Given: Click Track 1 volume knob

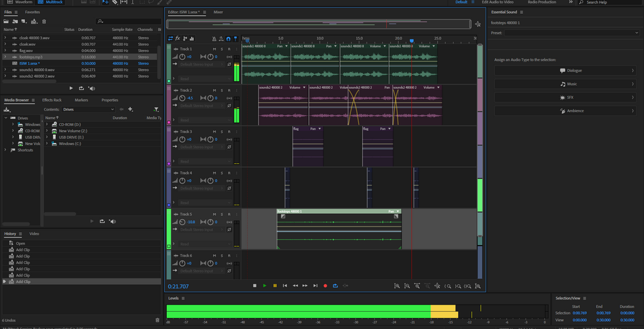Looking at the screenshot, I should (183, 57).
